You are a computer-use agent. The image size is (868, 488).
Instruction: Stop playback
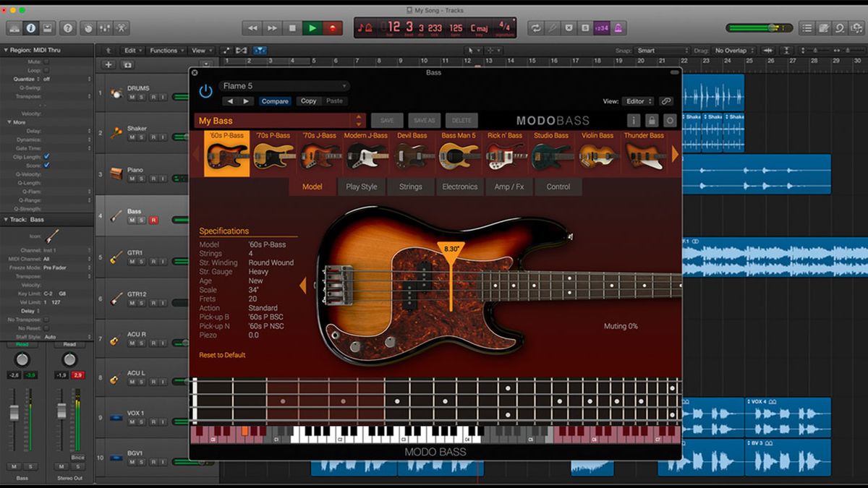tap(292, 28)
